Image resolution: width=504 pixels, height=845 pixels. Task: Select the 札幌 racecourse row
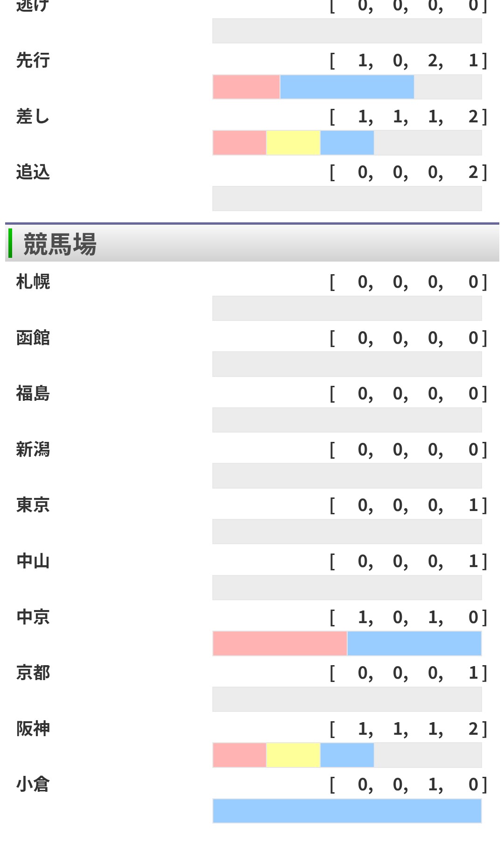click(252, 296)
